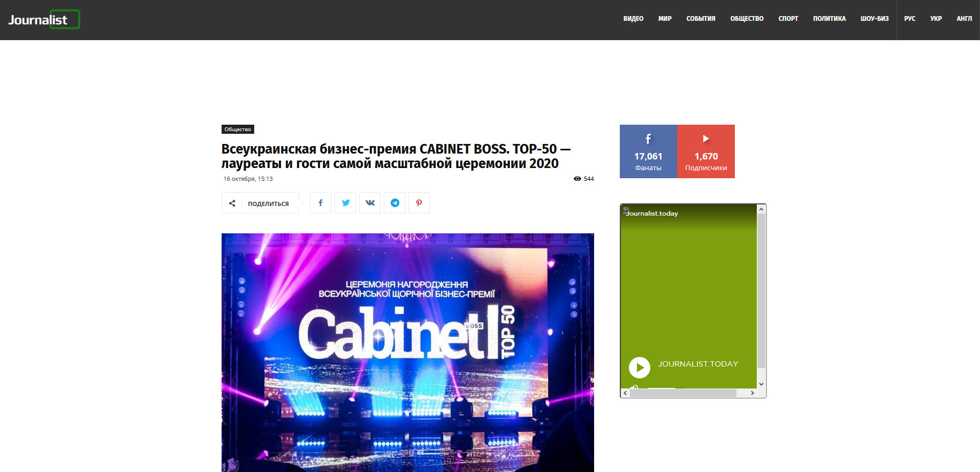Share the article via VK icon

(370, 203)
